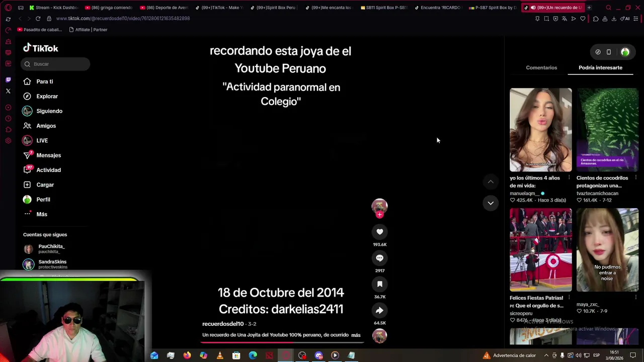644x362 pixels.
Task: Go to the previous video with up chevron
Action: click(x=491, y=182)
